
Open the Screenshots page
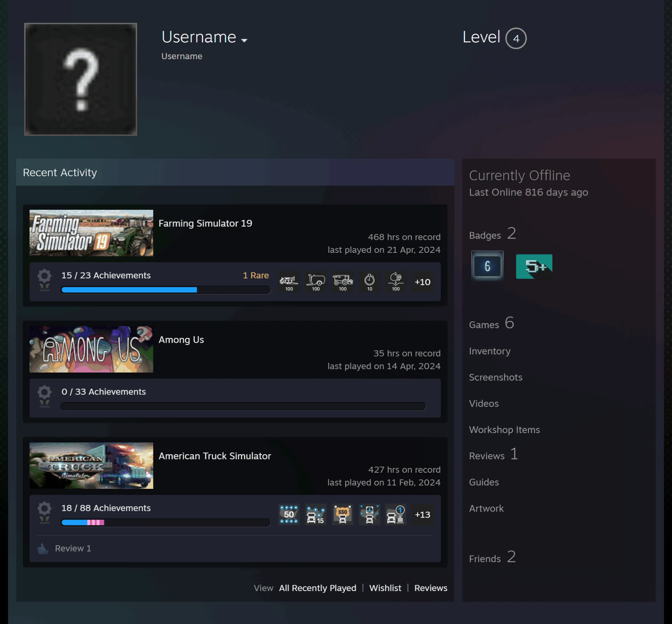[496, 377]
